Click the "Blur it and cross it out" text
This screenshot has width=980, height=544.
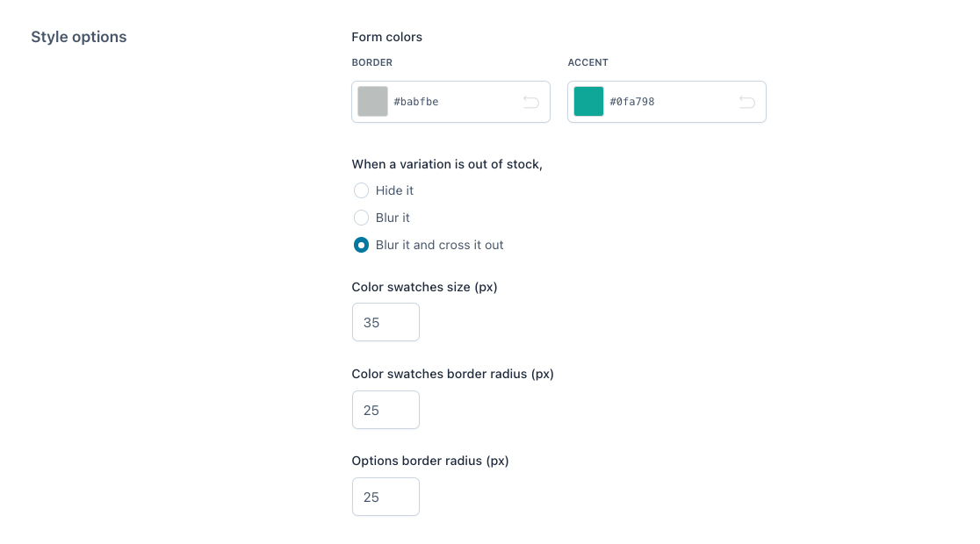(x=439, y=245)
